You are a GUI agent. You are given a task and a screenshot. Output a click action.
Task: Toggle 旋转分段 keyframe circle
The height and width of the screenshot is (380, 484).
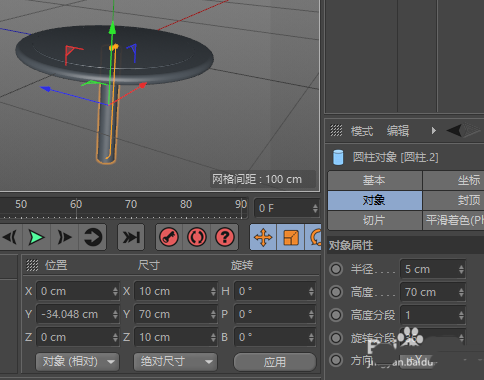point(336,338)
